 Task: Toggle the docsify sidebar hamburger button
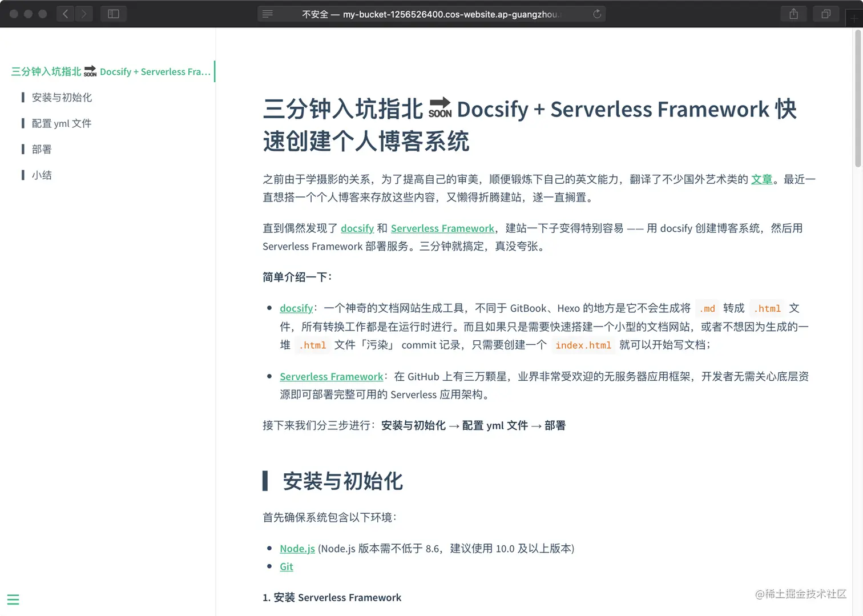point(13,599)
